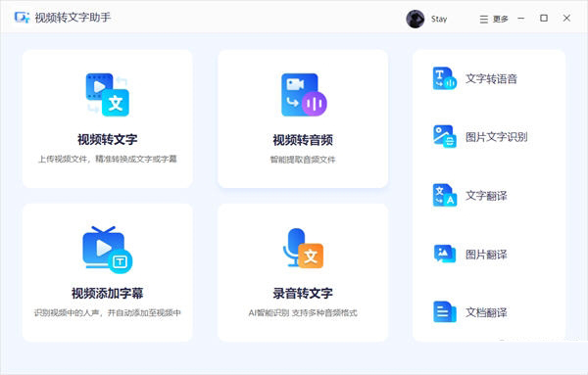Select the 视频转音频 title
Viewport: 588px width, 375px height.
tap(303, 140)
